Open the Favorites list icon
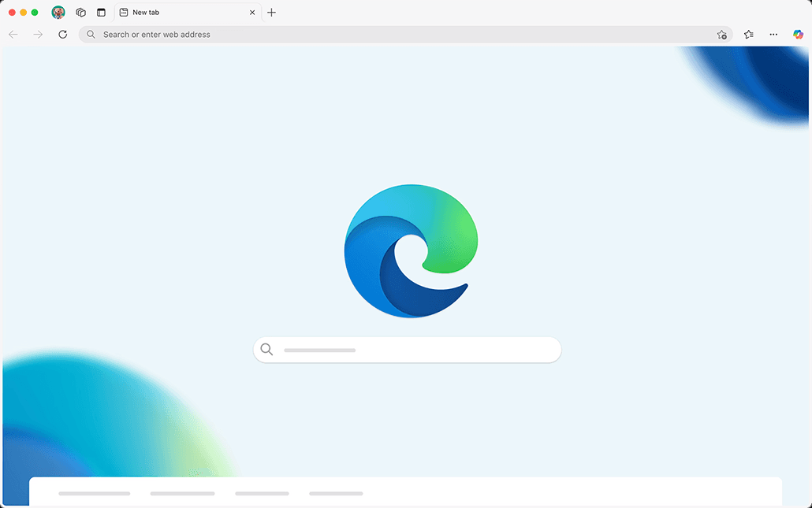The width and height of the screenshot is (812, 508). [749, 34]
